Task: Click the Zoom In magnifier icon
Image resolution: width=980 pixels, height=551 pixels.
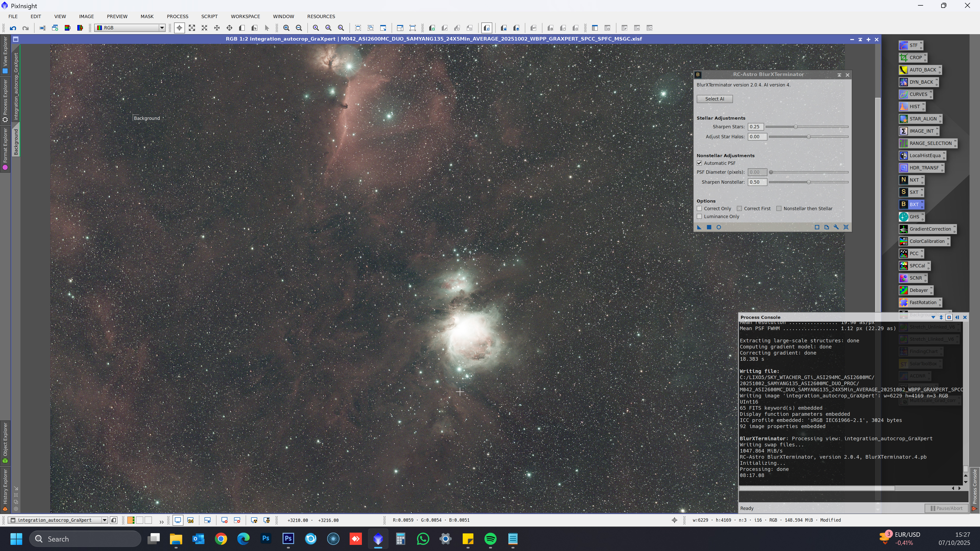Action: click(x=286, y=28)
